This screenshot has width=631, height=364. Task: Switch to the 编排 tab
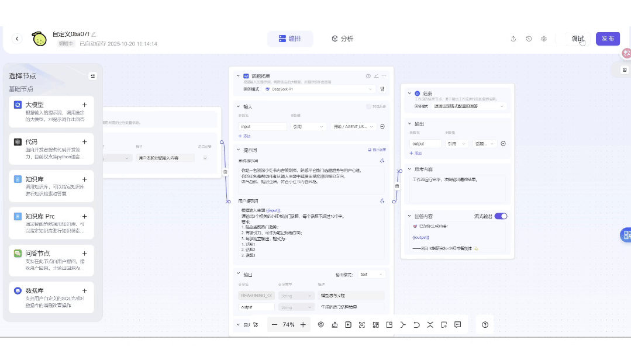coord(290,39)
